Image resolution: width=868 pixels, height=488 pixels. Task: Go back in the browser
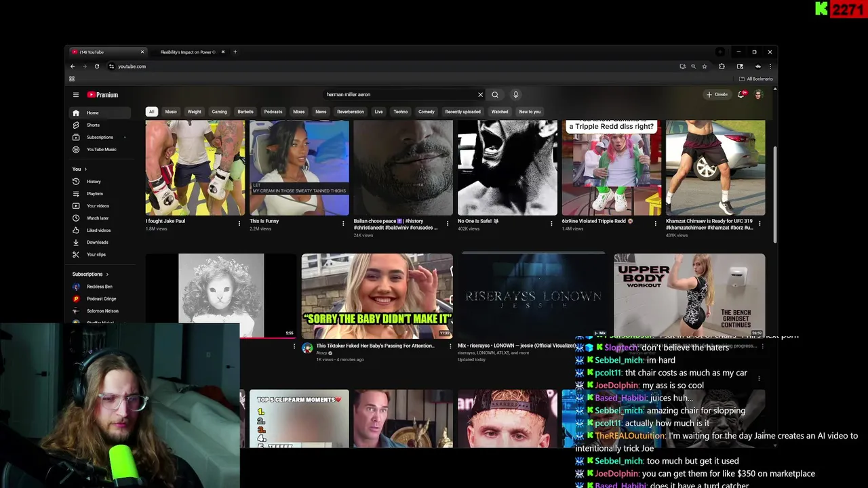point(73,66)
